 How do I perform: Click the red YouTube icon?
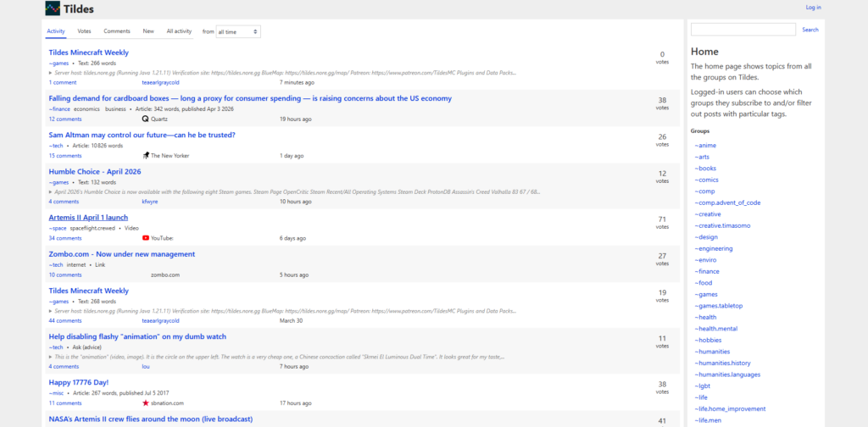(146, 239)
